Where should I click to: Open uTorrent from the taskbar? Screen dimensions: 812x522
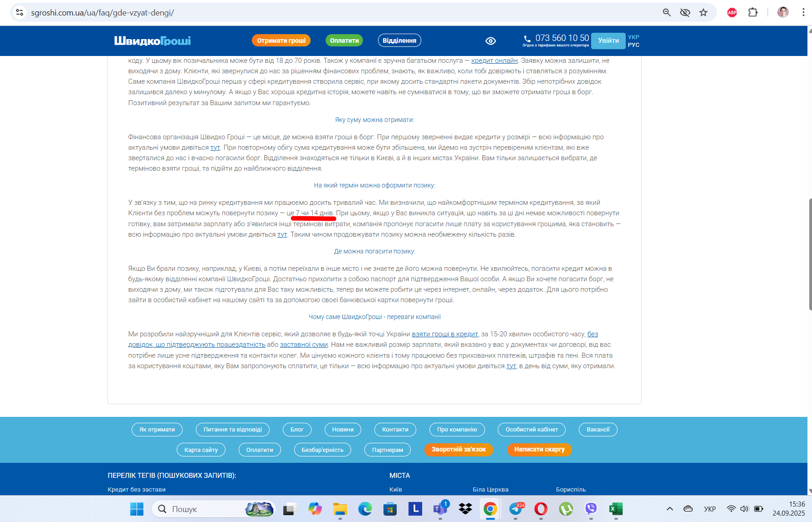(x=566, y=509)
